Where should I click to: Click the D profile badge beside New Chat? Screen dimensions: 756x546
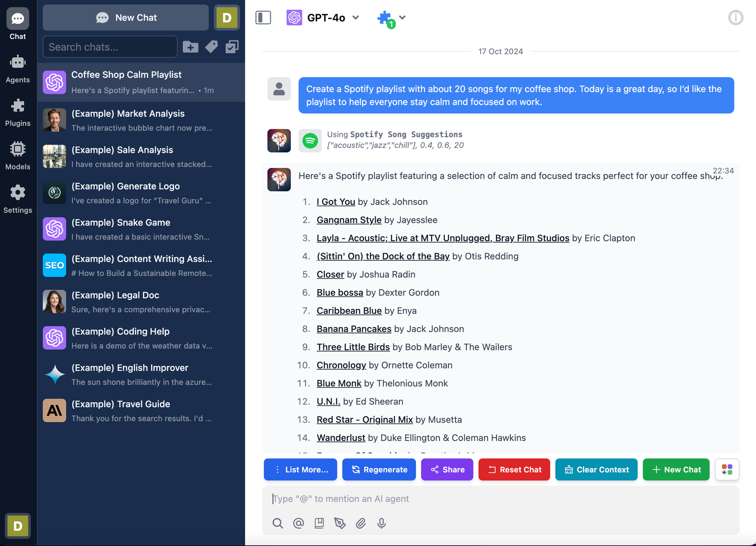[227, 17]
